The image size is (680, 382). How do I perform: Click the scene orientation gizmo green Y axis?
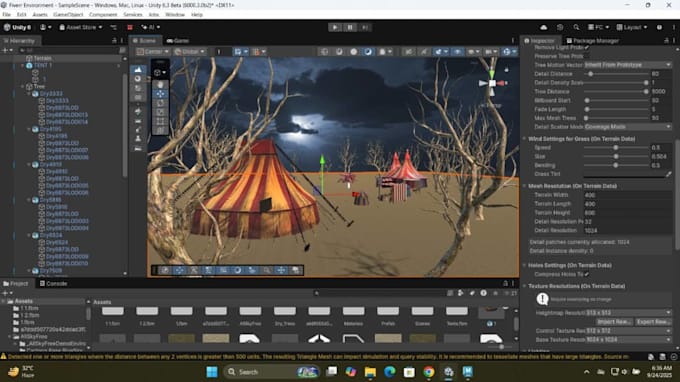pos(492,74)
